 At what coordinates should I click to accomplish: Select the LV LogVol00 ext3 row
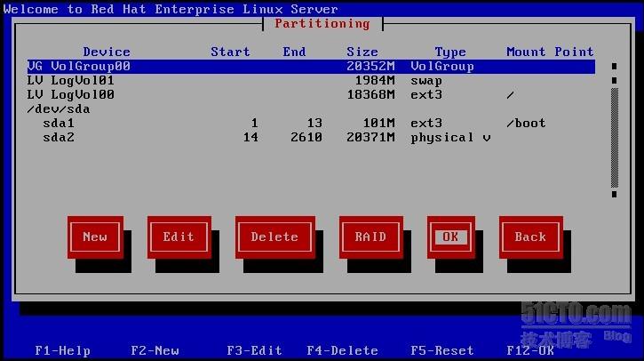[x=311, y=95]
